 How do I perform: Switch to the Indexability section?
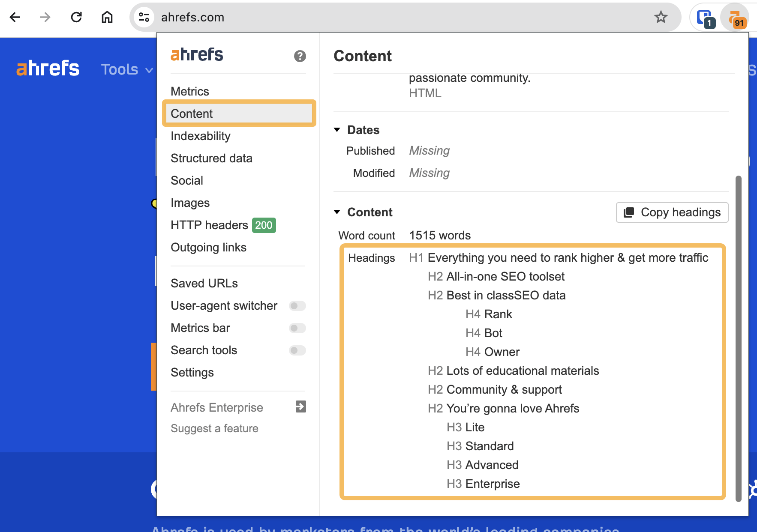tap(201, 136)
